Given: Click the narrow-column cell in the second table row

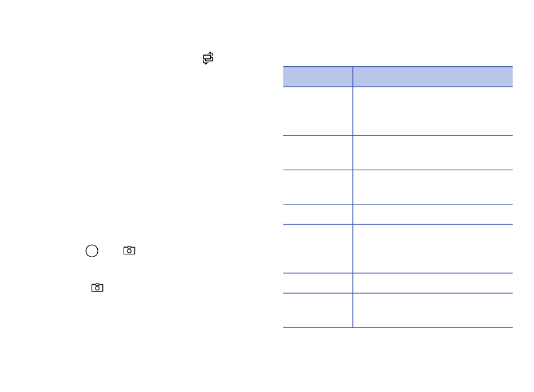Looking at the screenshot, I should [x=318, y=153].
